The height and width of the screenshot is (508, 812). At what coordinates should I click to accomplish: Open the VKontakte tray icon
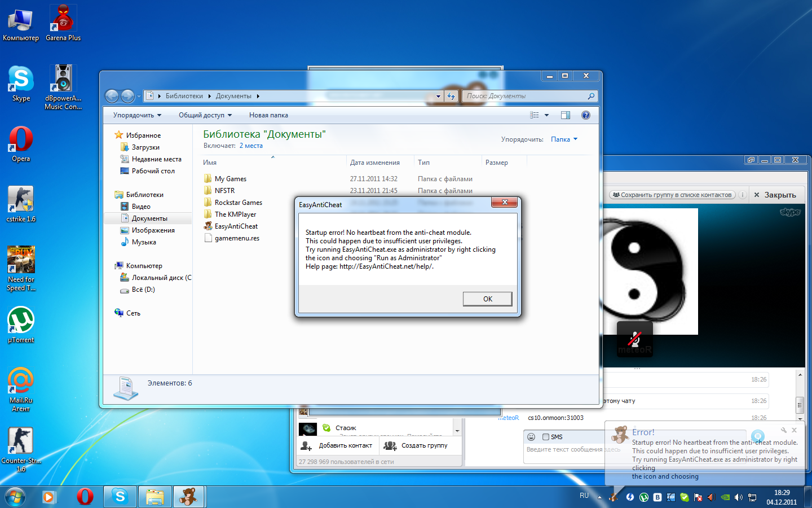(x=657, y=497)
